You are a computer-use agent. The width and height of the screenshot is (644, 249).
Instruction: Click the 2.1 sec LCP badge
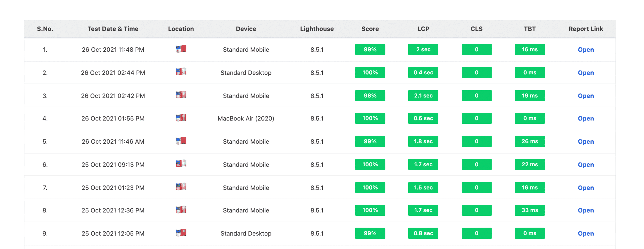pyautogui.click(x=423, y=96)
